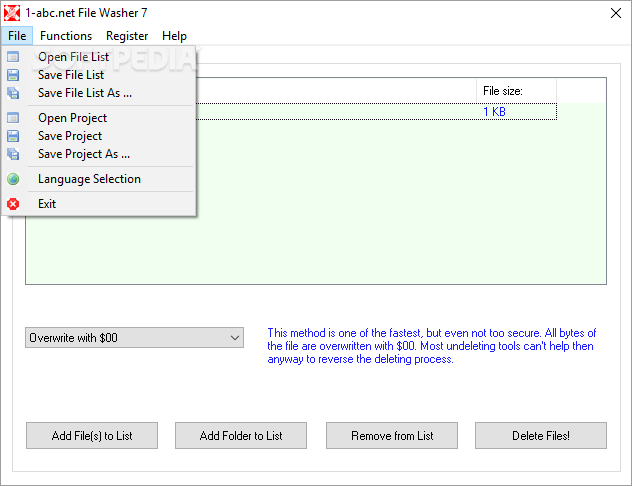Viewport: 632px width, 486px height.
Task: Click the green globe Language Selection icon
Action: point(13,179)
